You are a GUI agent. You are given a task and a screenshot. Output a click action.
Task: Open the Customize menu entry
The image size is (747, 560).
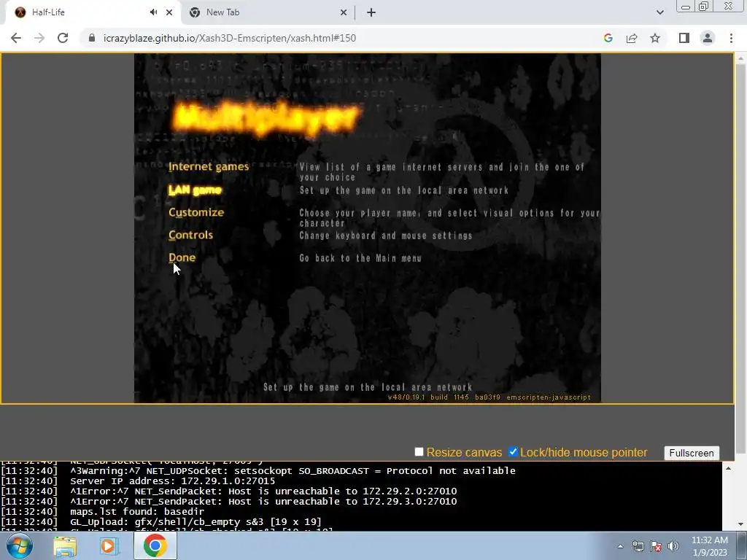coord(196,212)
